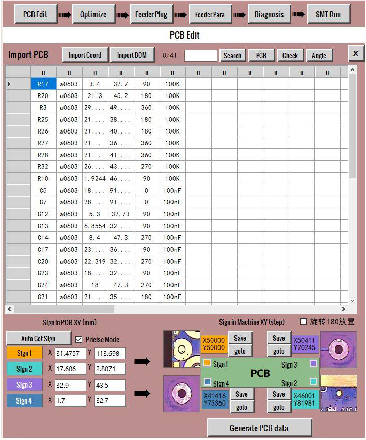This screenshot has height=440, width=366.
Task: Go to the Sign4 machine position
Action: 241,407
